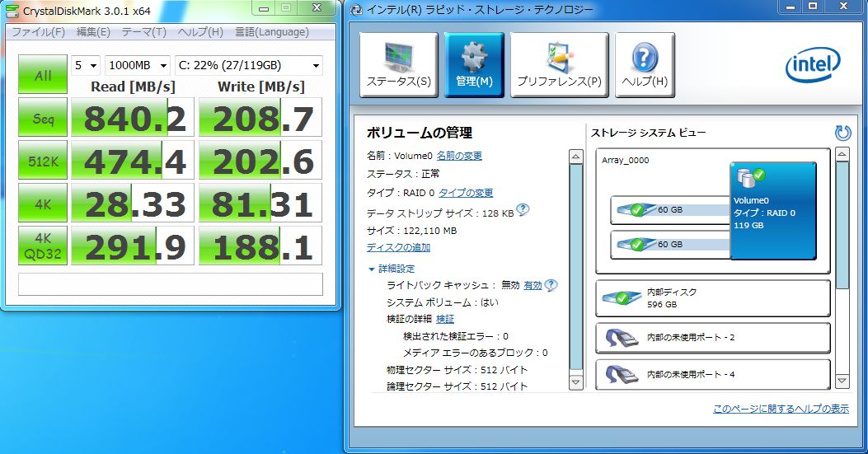Click the ディスクの追加 add disk link
Screen dimensions: 868x454
click(398, 247)
